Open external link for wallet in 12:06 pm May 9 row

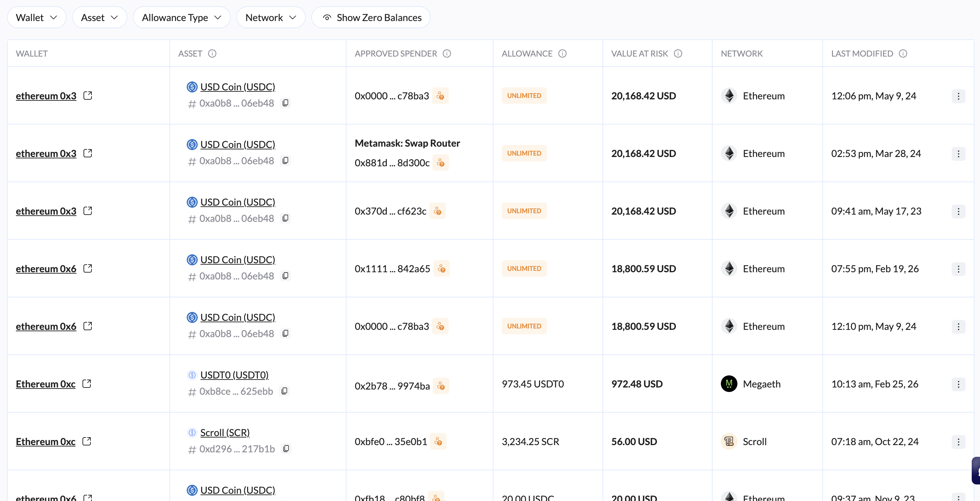click(x=88, y=96)
